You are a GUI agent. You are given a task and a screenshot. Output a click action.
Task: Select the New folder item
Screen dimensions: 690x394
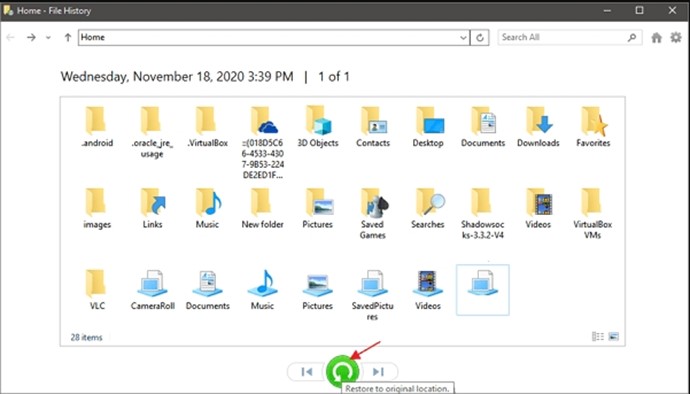pyautogui.click(x=262, y=208)
